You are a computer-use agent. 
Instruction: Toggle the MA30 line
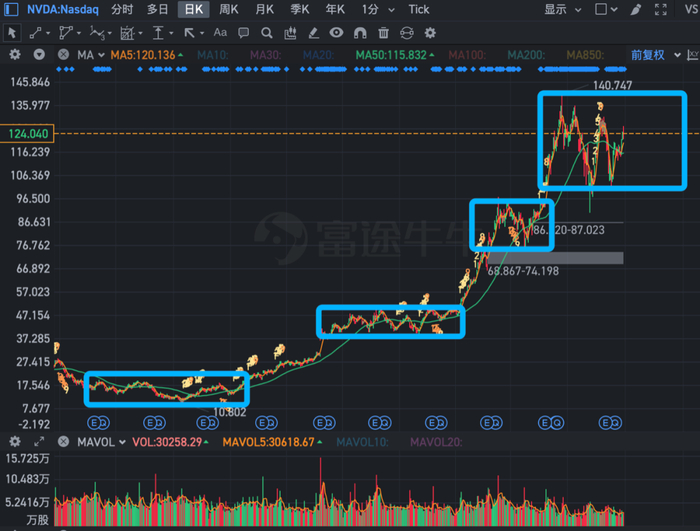[266, 55]
